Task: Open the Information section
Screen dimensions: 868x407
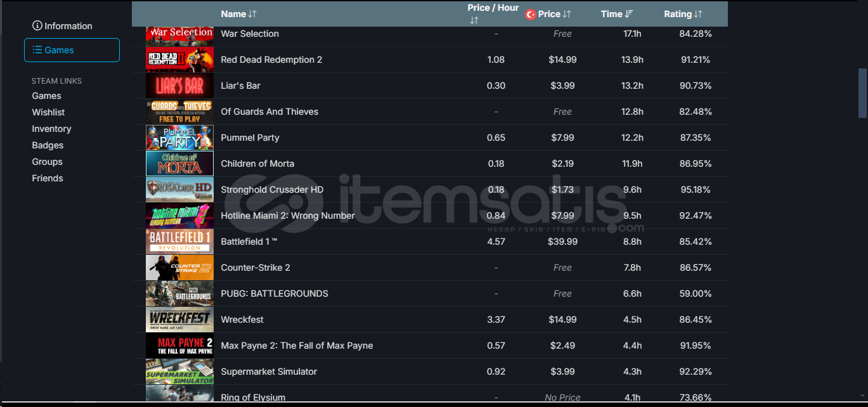Action: tap(63, 26)
